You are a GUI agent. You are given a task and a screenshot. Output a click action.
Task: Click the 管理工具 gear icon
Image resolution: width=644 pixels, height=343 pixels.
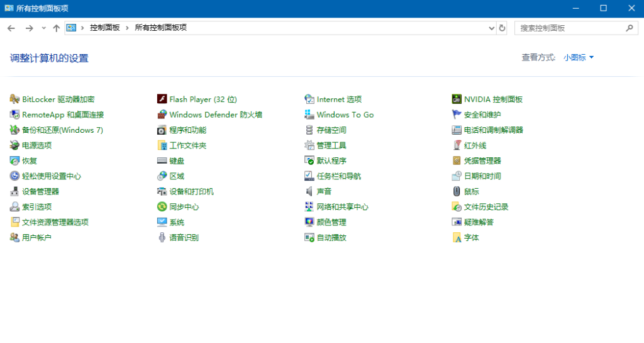(309, 145)
